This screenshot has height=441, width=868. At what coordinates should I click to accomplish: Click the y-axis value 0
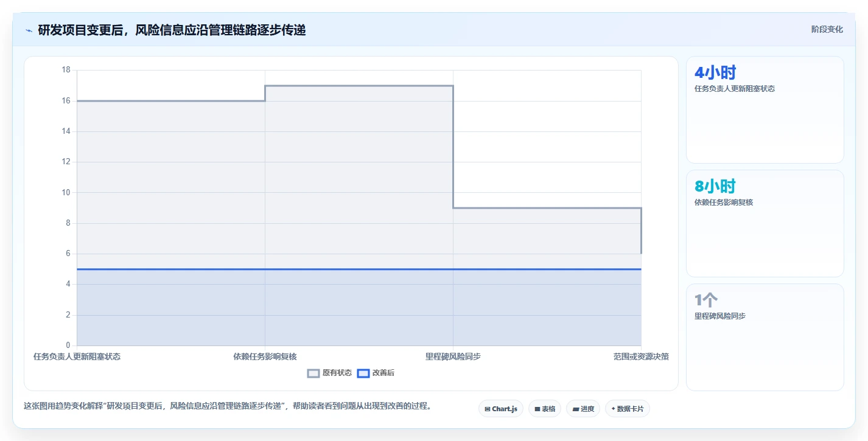[68, 346]
